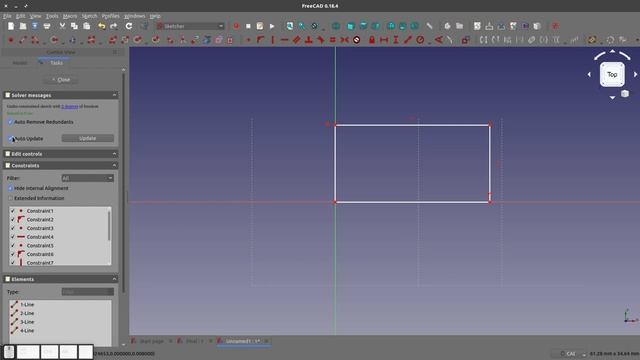
Task: Open the File menu
Action: [7, 16]
